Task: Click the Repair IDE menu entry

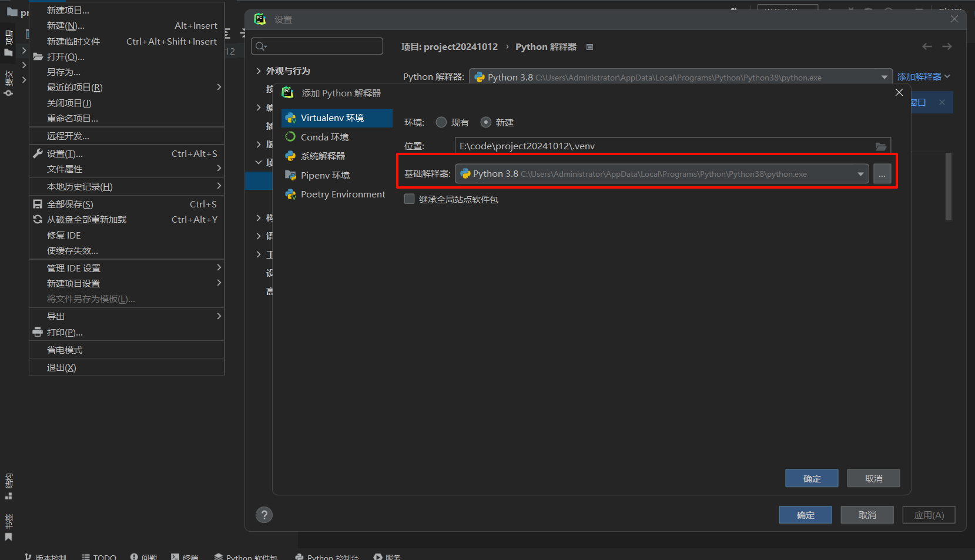Action: pos(127,235)
